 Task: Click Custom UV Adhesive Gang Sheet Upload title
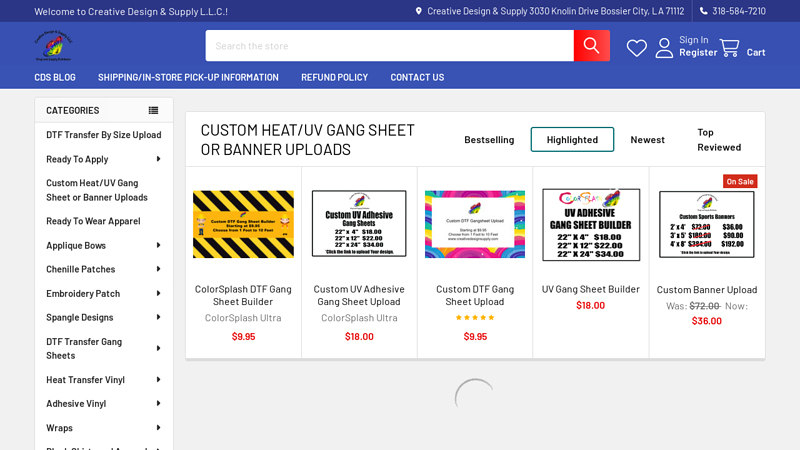359,295
